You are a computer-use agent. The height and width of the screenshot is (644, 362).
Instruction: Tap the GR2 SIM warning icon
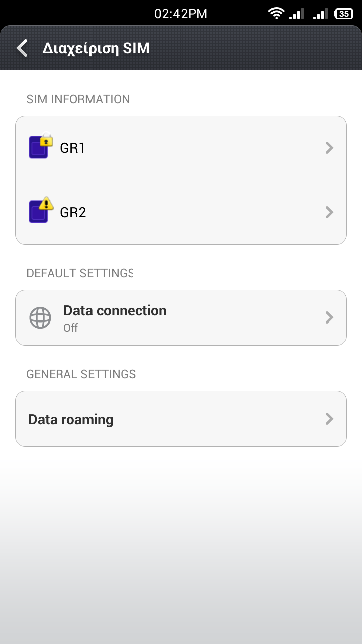click(x=40, y=211)
